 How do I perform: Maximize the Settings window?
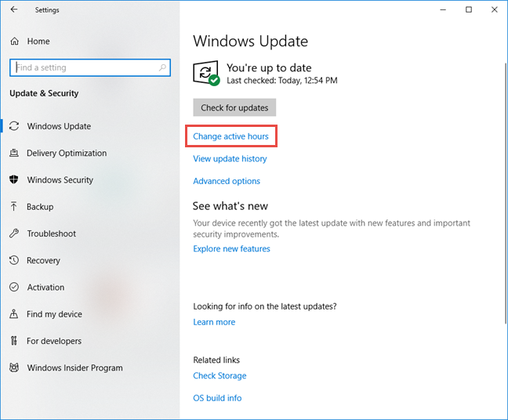[469, 9]
